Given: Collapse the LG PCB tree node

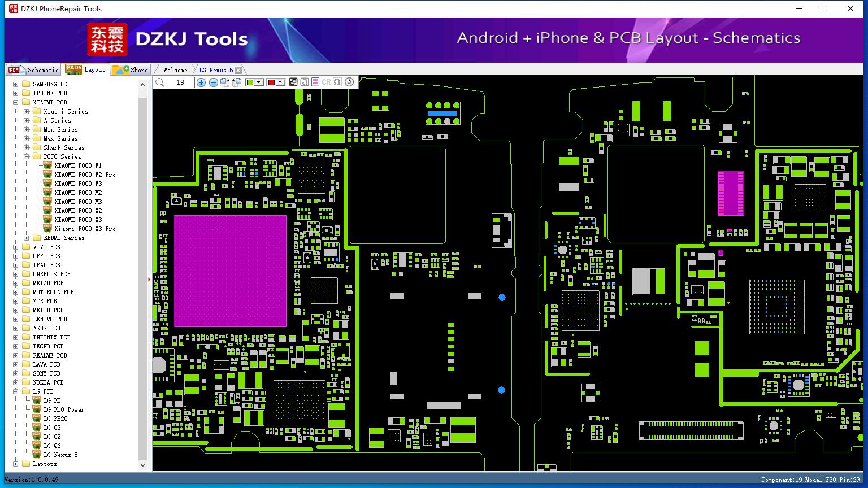Looking at the screenshot, I should click(x=16, y=391).
